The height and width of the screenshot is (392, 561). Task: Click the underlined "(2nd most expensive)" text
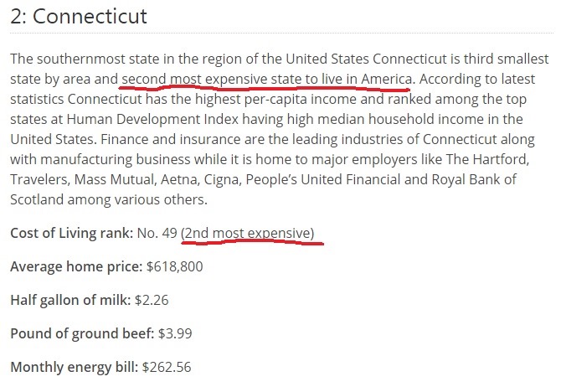pyautogui.click(x=249, y=232)
